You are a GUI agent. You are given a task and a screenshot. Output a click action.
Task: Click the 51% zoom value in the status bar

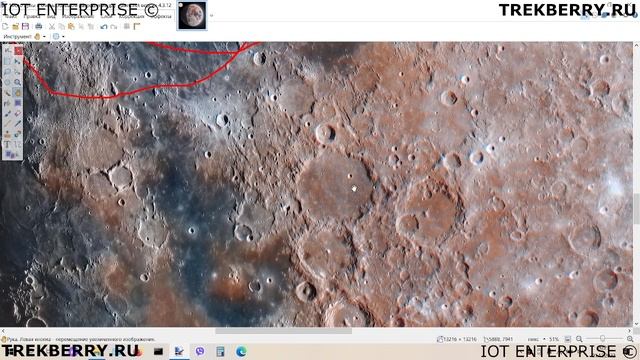click(554, 339)
